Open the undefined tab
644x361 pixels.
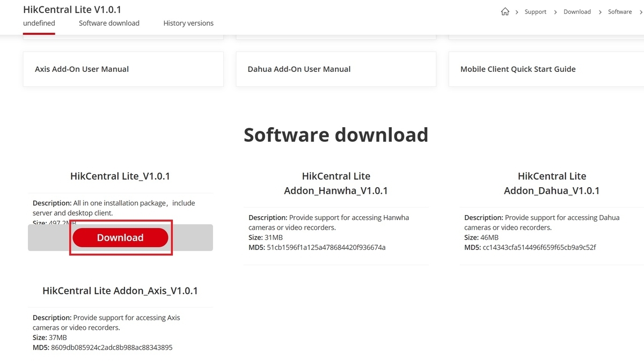coord(39,23)
